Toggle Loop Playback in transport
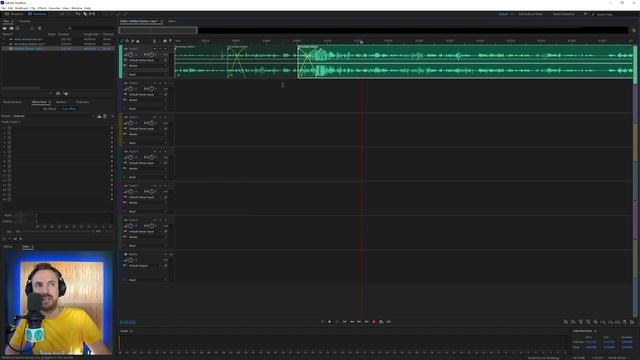The height and width of the screenshot is (360, 640). (381, 322)
